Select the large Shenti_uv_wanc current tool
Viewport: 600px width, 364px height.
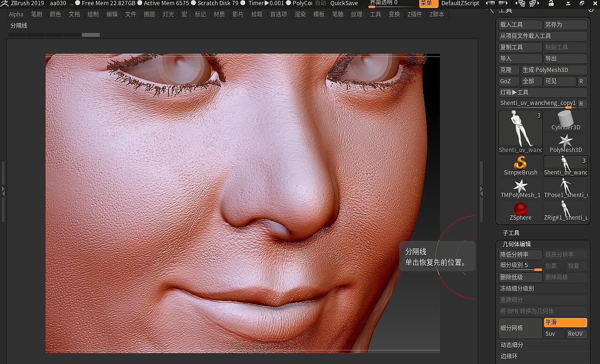520,132
